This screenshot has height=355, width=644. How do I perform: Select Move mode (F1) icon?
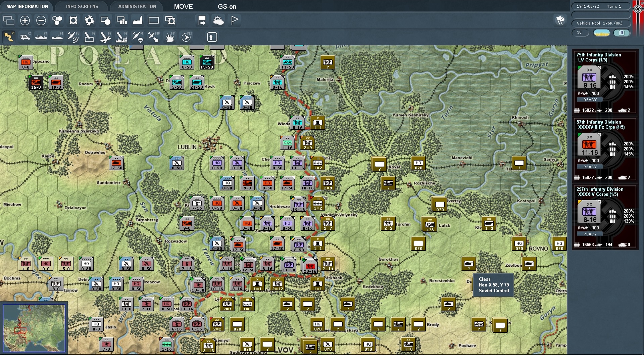click(x=9, y=37)
